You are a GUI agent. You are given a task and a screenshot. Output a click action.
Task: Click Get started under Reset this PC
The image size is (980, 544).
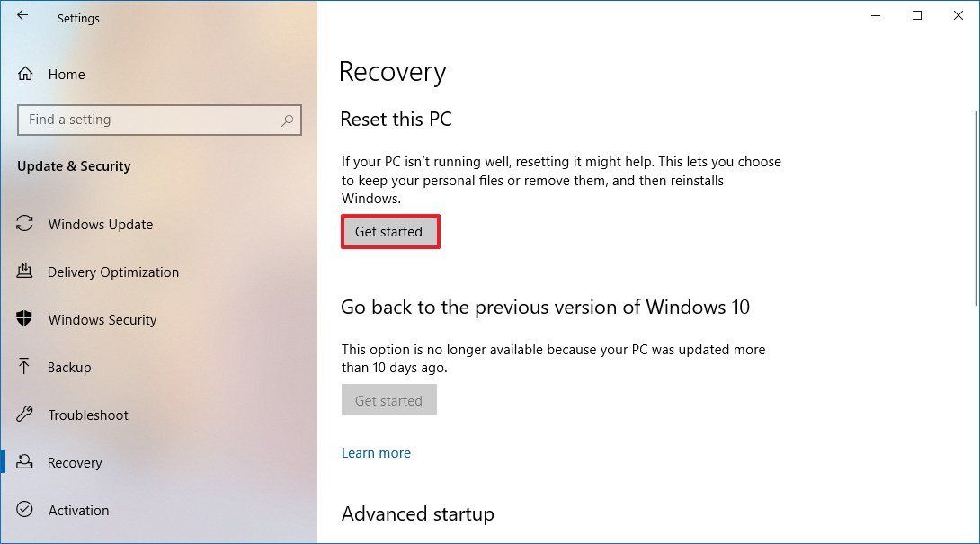389,231
